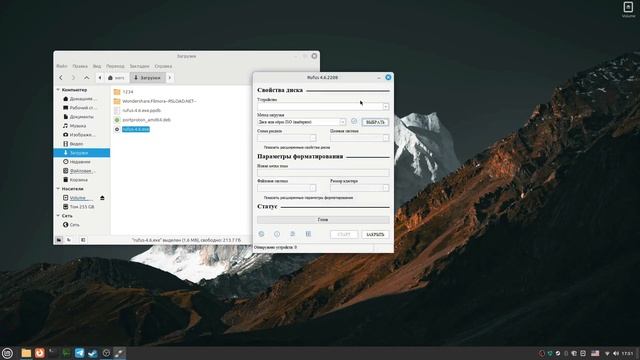Open system start menu in taskbar

point(7,353)
